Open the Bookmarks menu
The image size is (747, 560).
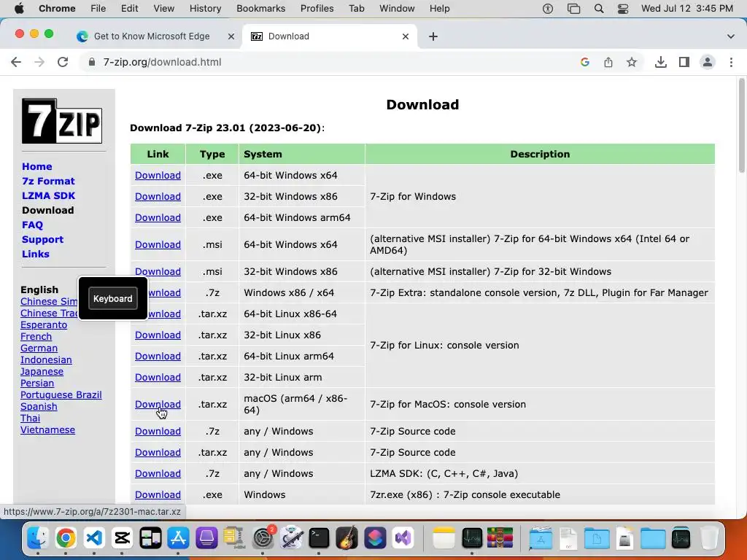coord(261,9)
